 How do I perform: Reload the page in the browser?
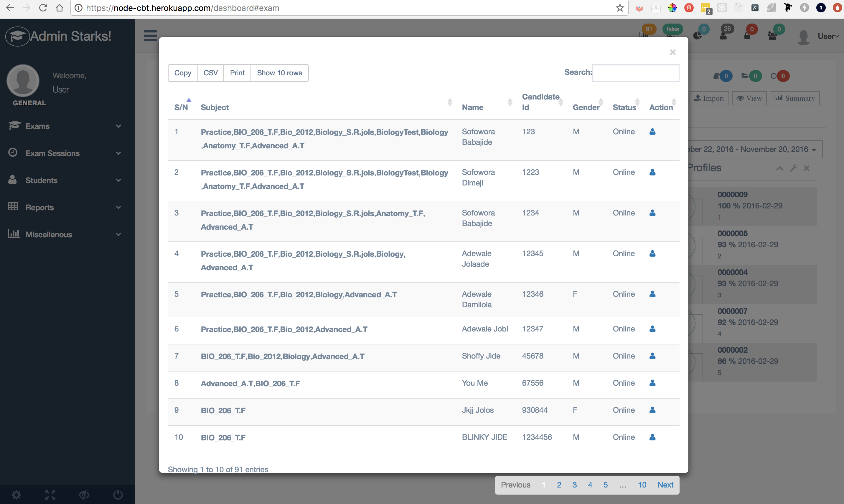click(43, 8)
